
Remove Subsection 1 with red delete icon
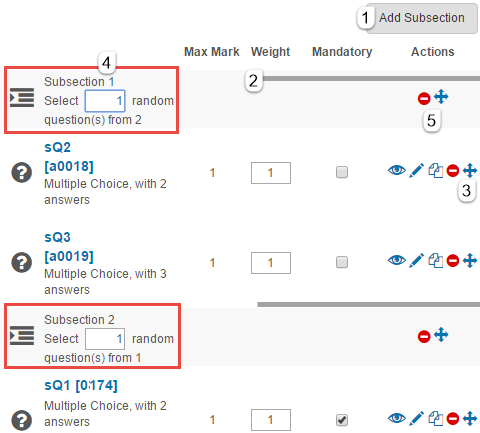424,99
